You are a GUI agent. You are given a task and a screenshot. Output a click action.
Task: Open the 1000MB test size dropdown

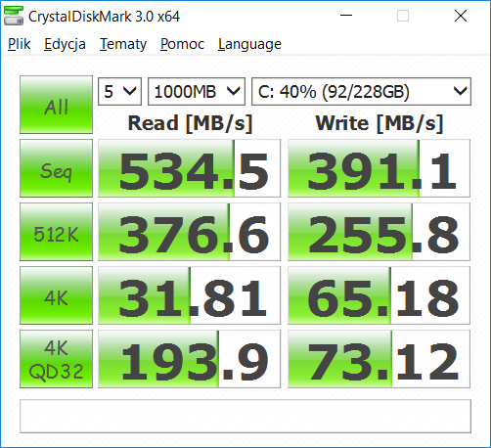[197, 92]
